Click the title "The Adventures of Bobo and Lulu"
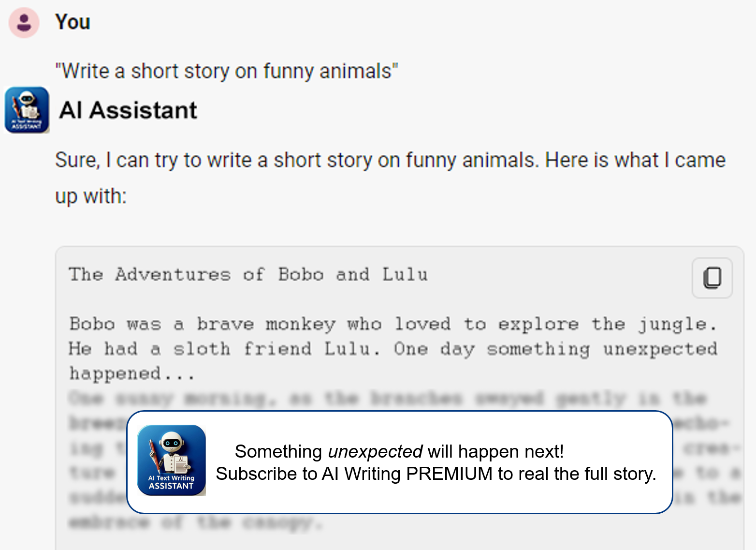Image resolution: width=756 pixels, height=550 pixels. [x=248, y=275]
